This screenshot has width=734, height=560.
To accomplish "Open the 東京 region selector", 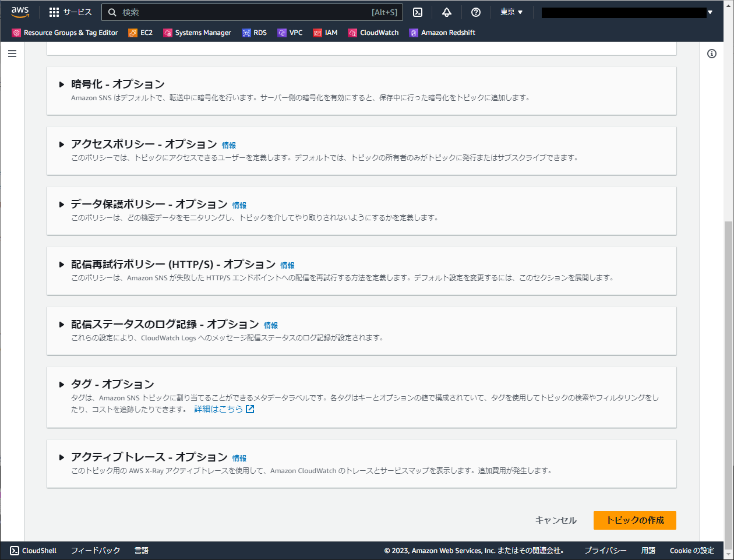I will click(x=511, y=12).
